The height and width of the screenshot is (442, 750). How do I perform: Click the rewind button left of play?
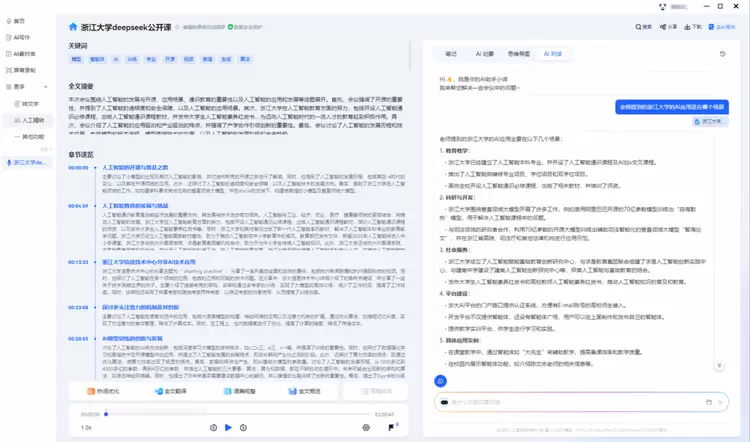[214, 427]
